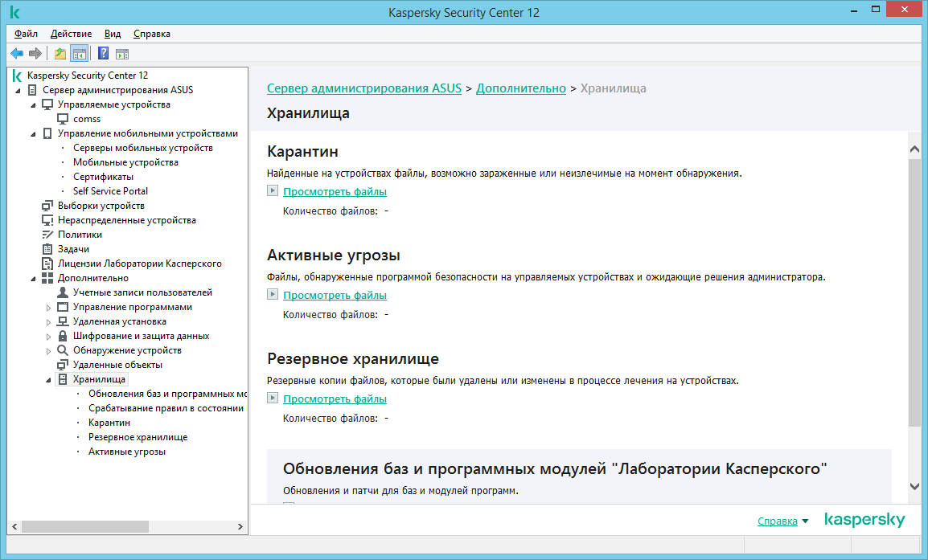Click the Back arrow toolbar icon
This screenshot has width=928, height=560.
pyautogui.click(x=17, y=54)
